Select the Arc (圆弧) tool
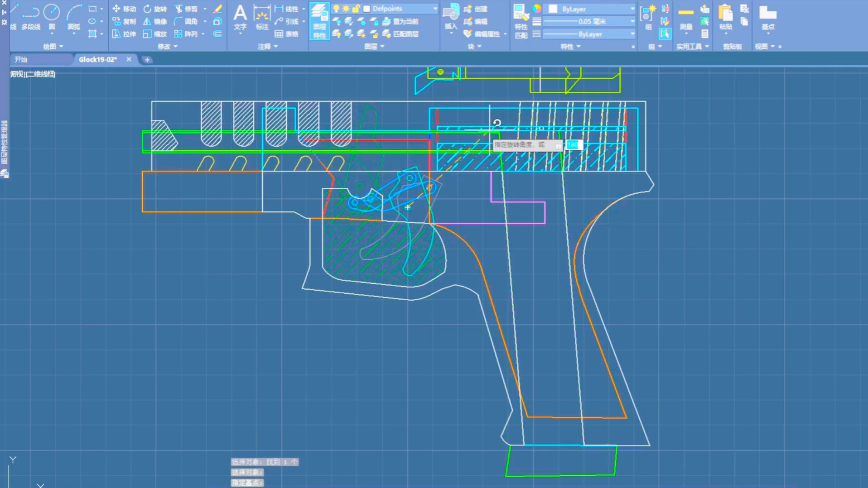This screenshot has height=488, width=868. (x=73, y=17)
